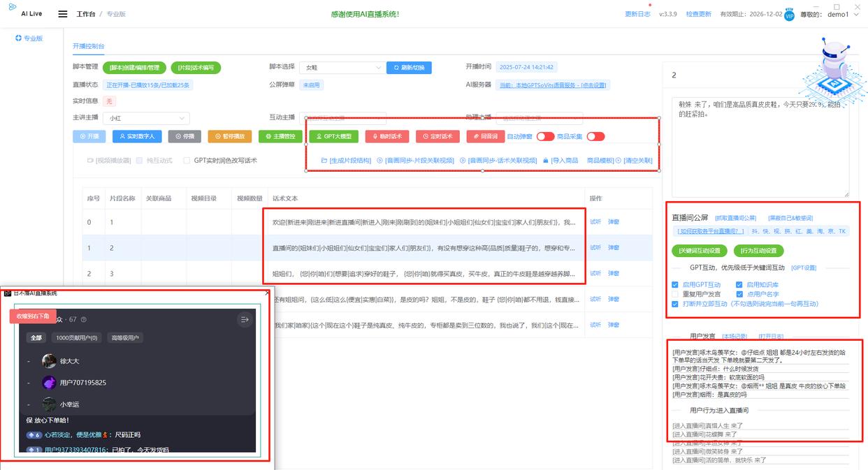This screenshot has height=470, width=868.
Task: Go to 工作台 in the breadcrumb
Action: [x=86, y=14]
